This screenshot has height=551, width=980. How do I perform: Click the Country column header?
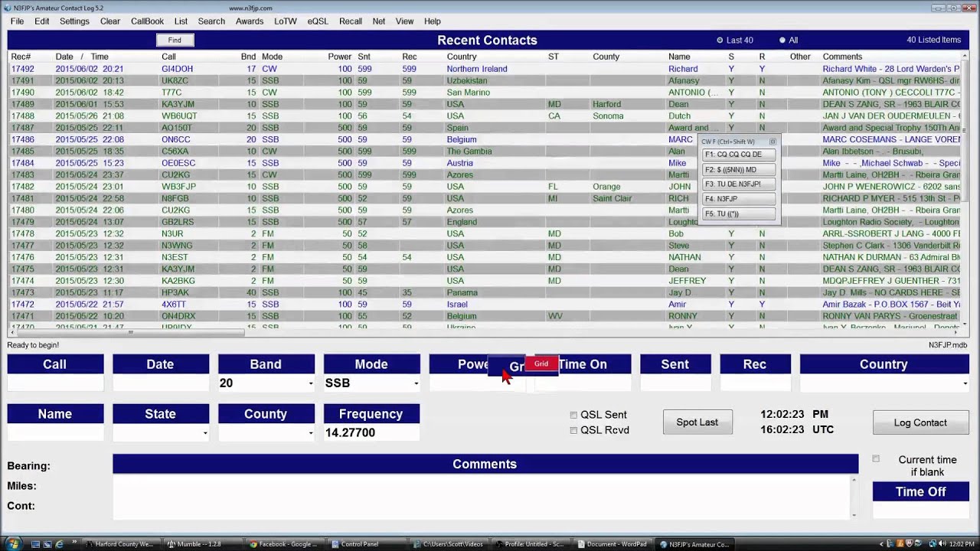(462, 57)
